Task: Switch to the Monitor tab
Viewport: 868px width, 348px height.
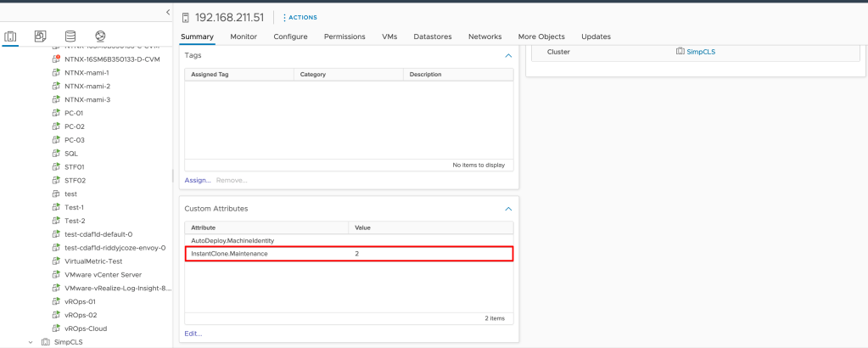Action: [x=244, y=36]
